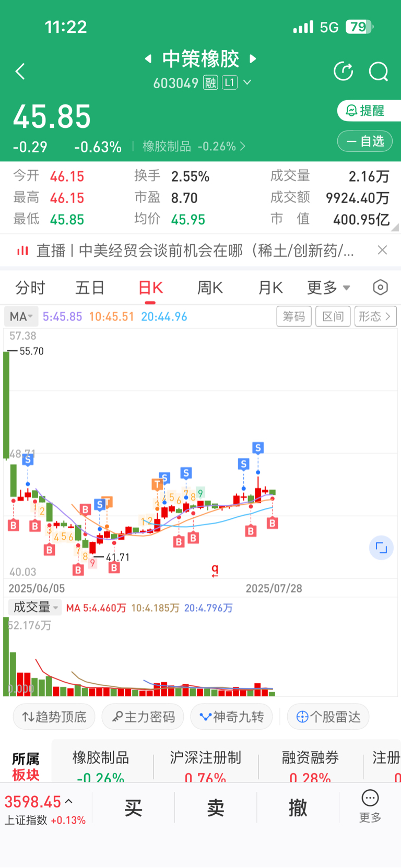Expand chart to fullscreen icon
Viewport: 401px width, 868px height.
coord(381,548)
